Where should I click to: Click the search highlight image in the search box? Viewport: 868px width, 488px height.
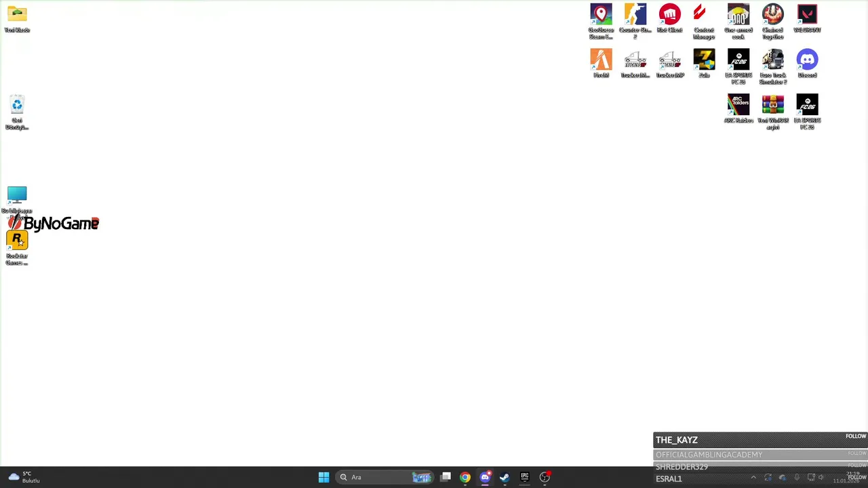tap(421, 477)
